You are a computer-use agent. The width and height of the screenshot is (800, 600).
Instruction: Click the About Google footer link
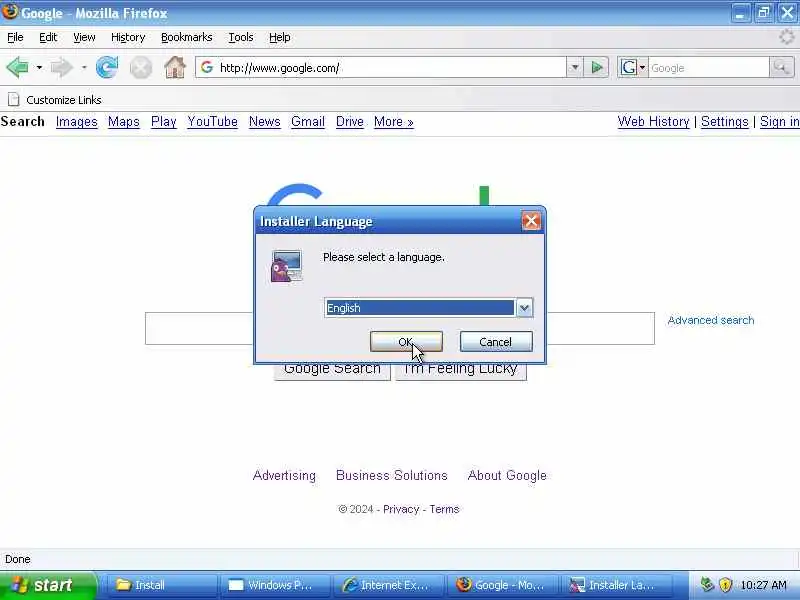507,476
